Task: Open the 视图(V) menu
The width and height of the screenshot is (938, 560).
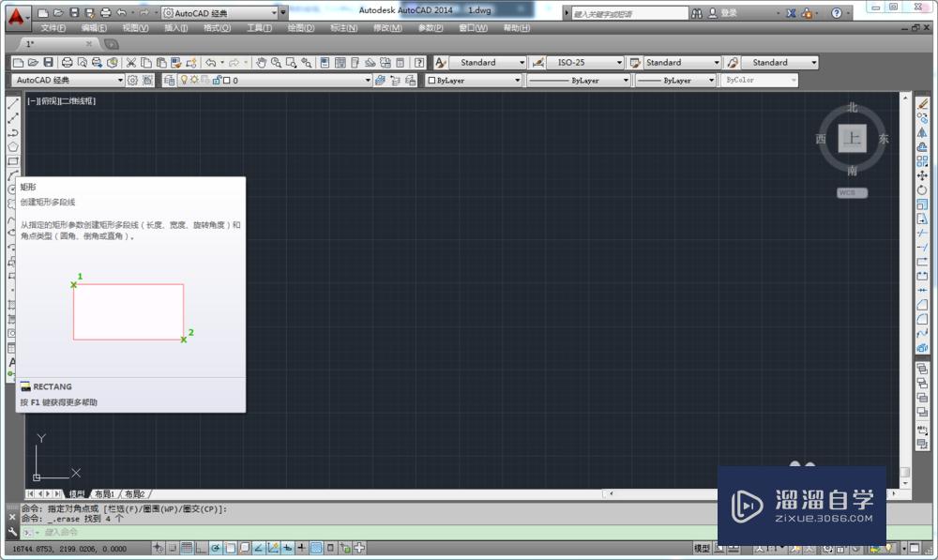Action: click(135, 28)
